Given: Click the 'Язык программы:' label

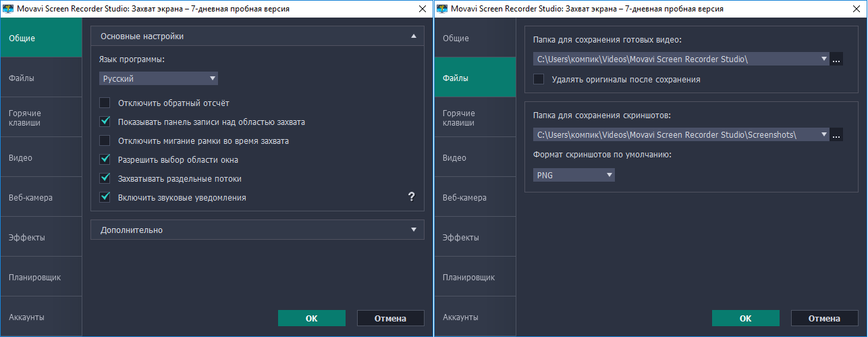Looking at the screenshot, I should pyautogui.click(x=132, y=59).
